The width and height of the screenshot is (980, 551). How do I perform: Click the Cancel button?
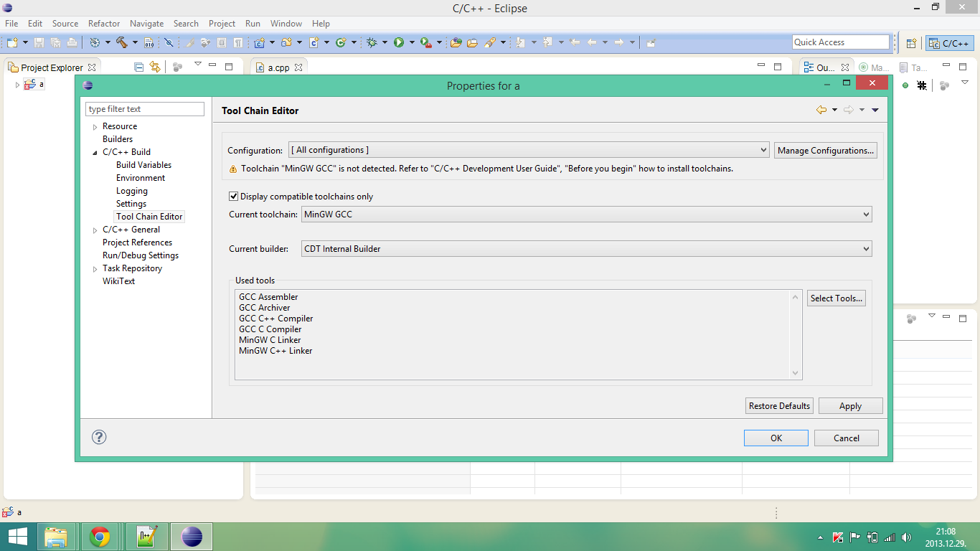point(847,438)
